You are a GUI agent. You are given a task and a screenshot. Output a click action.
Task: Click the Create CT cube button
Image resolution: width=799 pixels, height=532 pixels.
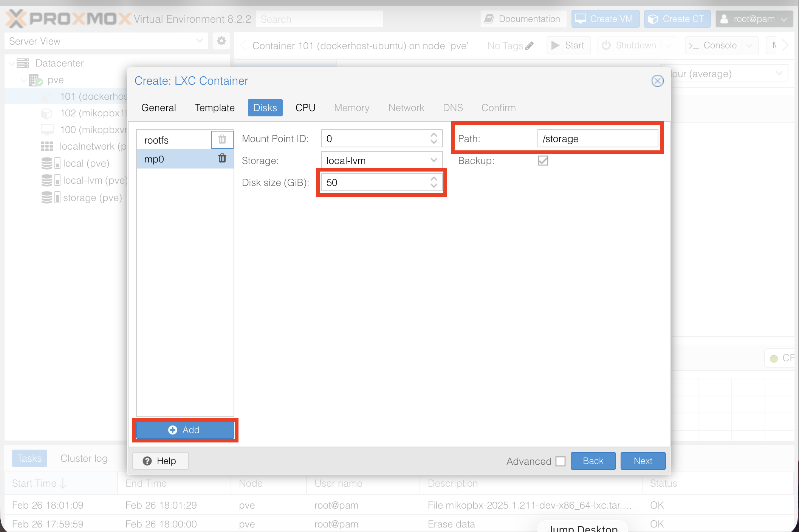pos(677,19)
